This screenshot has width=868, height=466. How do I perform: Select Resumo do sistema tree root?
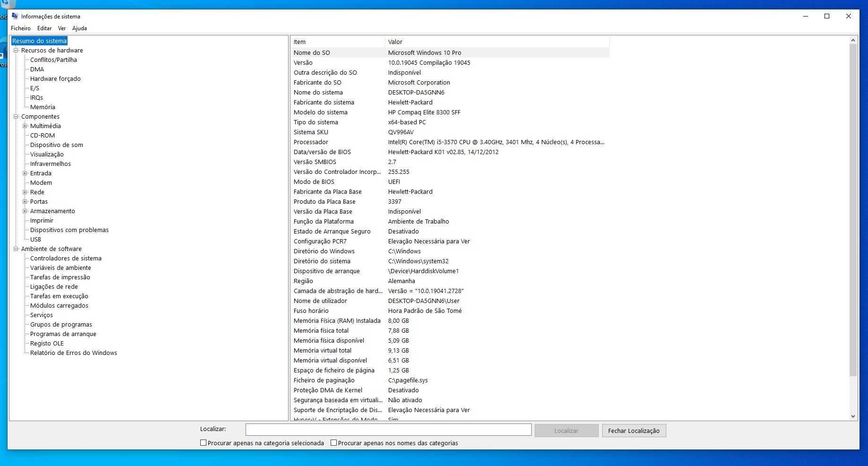pos(40,41)
